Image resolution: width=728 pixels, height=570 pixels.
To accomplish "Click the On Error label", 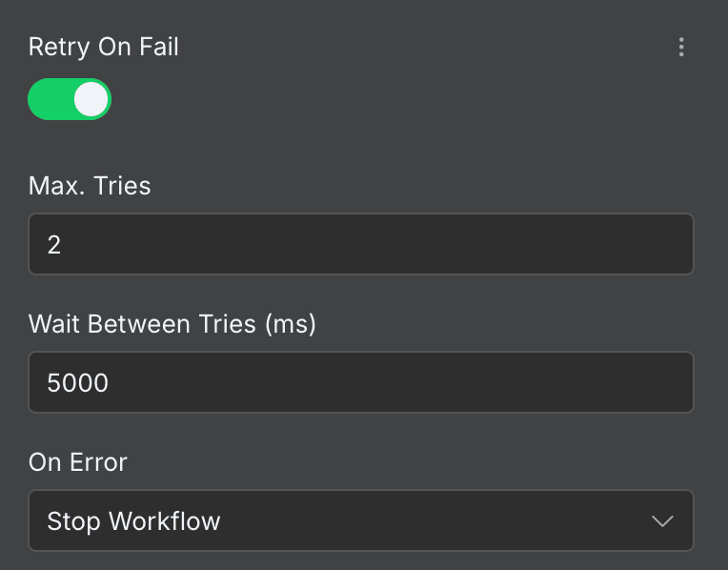I will pyautogui.click(x=78, y=462).
